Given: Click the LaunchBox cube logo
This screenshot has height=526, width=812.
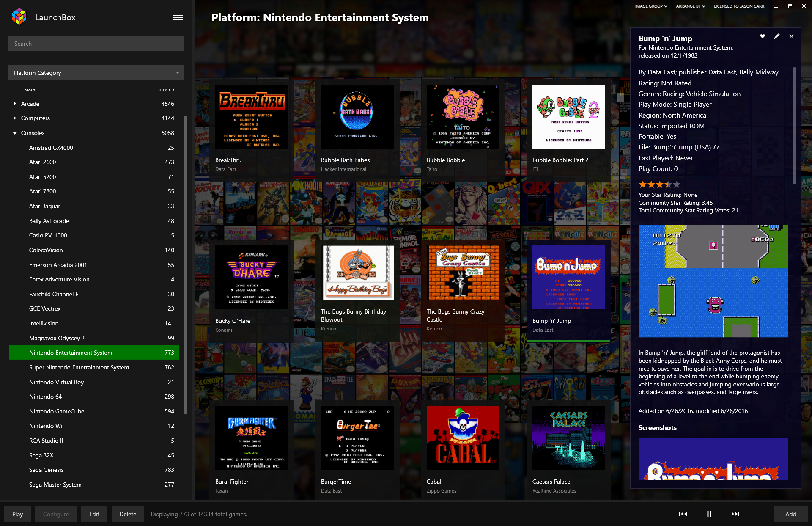Looking at the screenshot, I should pos(19,17).
